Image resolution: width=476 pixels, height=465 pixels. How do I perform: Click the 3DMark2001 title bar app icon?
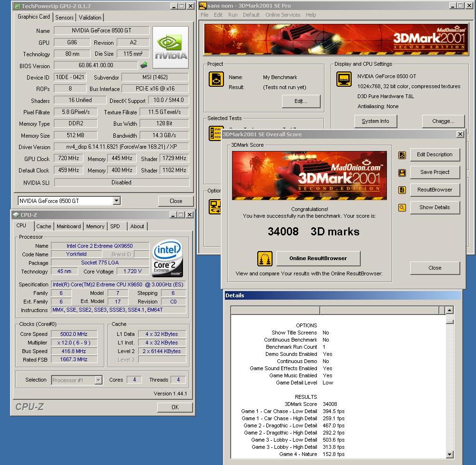(203, 5)
